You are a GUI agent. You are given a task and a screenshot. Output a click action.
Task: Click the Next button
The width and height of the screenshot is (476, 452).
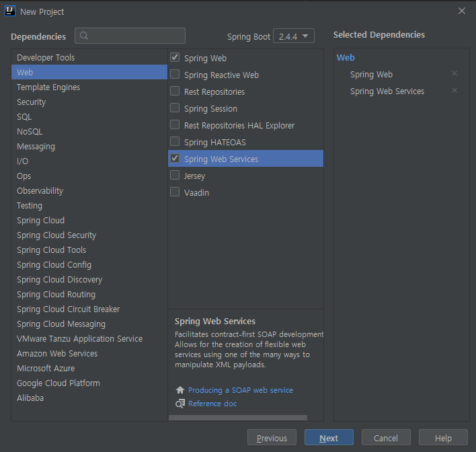pyautogui.click(x=329, y=437)
